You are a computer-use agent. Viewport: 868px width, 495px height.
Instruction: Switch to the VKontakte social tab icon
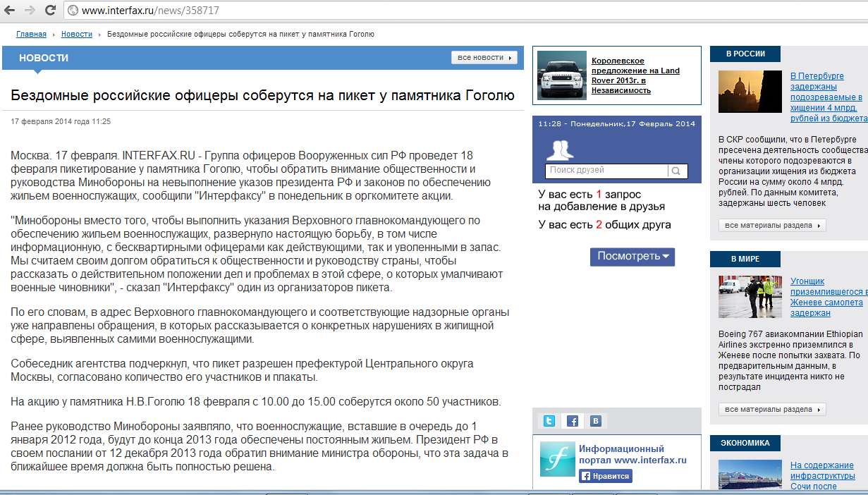pos(596,421)
